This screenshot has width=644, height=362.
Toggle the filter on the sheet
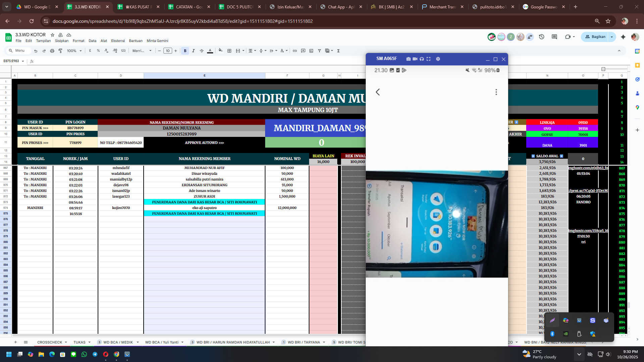pyautogui.click(x=319, y=51)
